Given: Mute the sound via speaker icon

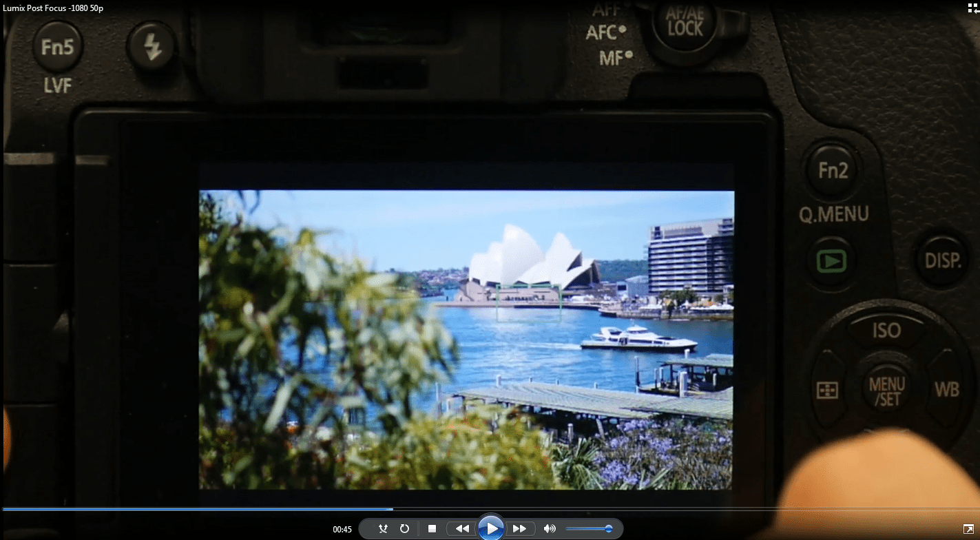Looking at the screenshot, I should click(549, 529).
